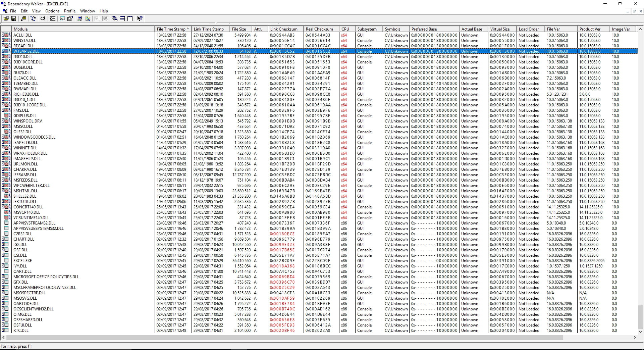
Task: Click the Open file toolbar icon
Action: (6, 19)
